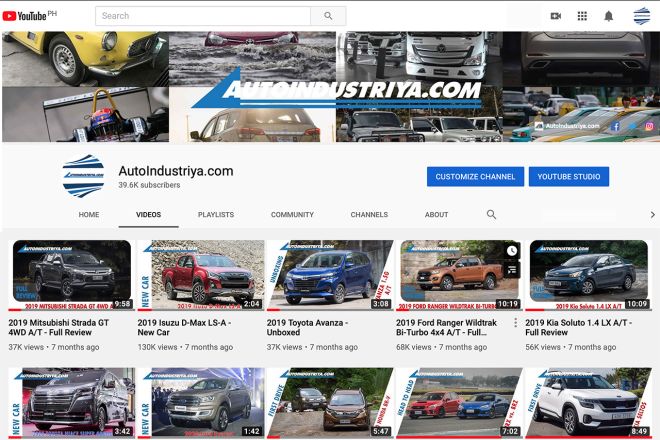
Task: Click the channel search magnifier icon
Action: click(491, 214)
